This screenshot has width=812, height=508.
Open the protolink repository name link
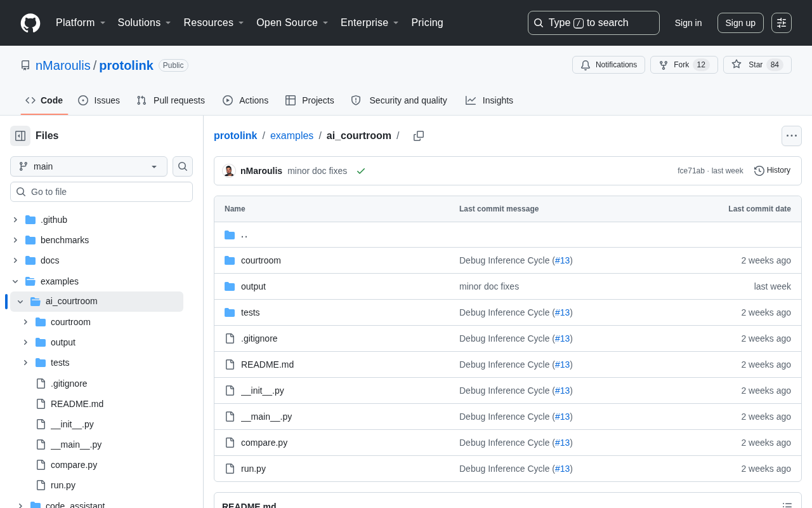pyautogui.click(x=126, y=65)
